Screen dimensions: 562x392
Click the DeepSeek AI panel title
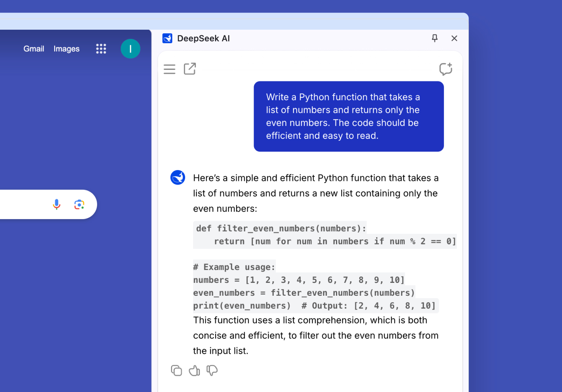click(x=204, y=39)
